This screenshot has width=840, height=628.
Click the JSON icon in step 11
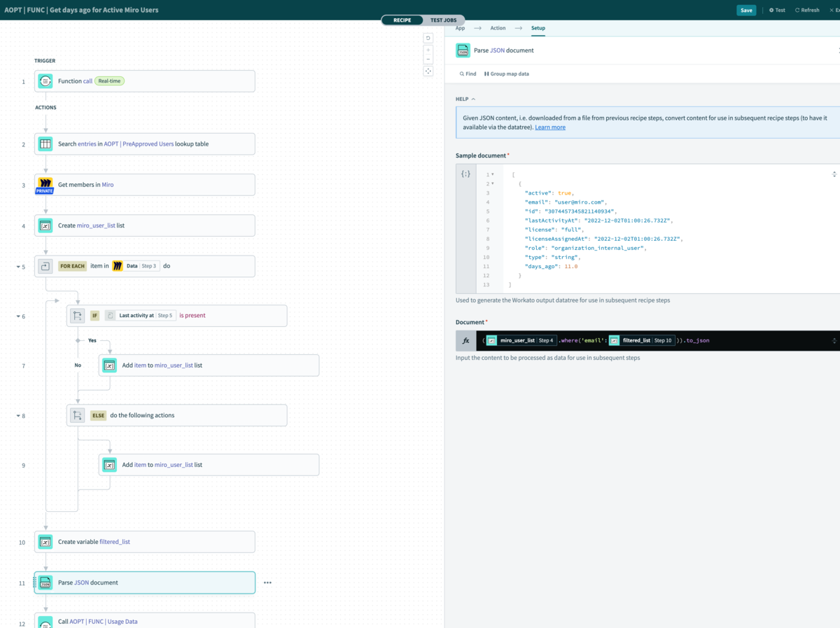(45, 582)
